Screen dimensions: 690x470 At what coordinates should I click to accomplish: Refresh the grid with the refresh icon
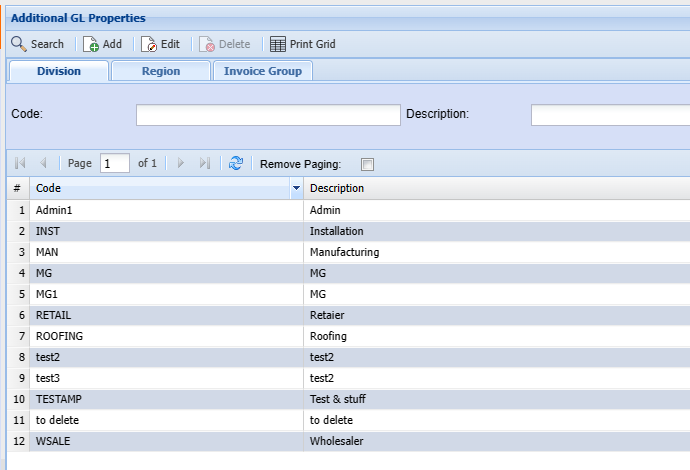point(236,163)
